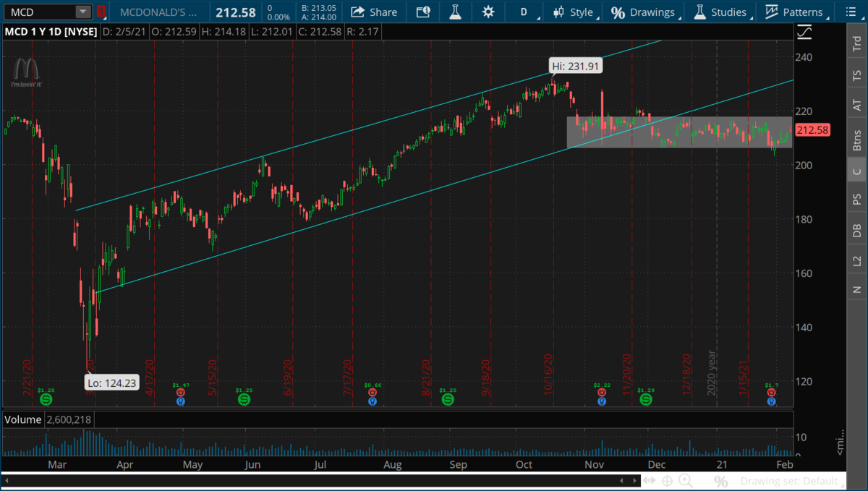Open the Studies dropdown menu

(722, 12)
